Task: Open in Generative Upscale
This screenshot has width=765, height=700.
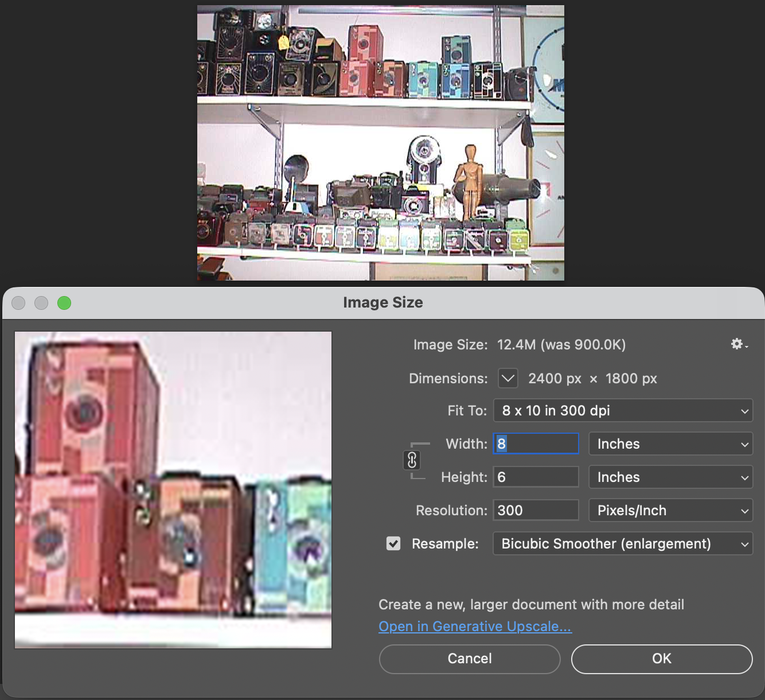Action: coord(475,626)
